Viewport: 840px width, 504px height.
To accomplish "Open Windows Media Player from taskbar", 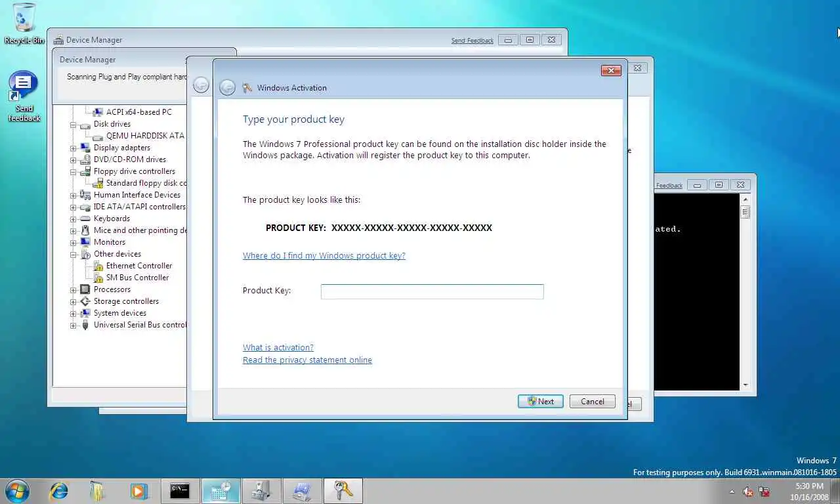I will [138, 490].
